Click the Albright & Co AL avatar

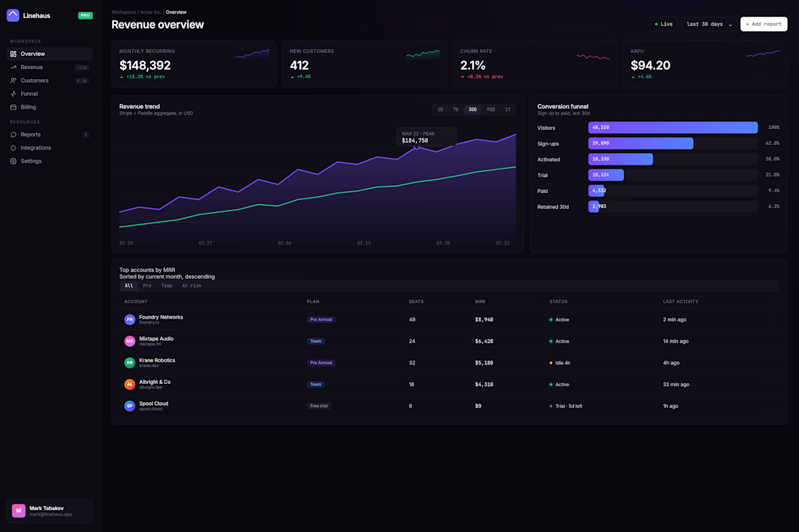[x=129, y=385]
